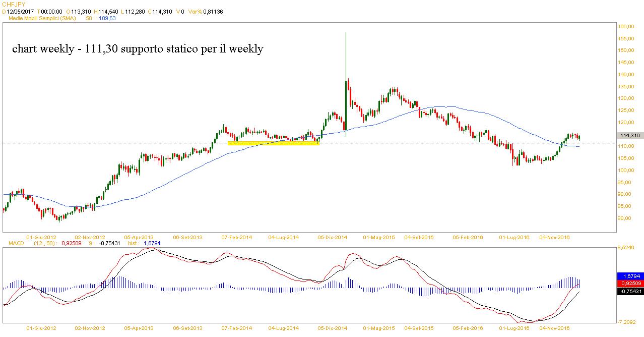This screenshot has width=644, height=337.
Task: Select the current price tag 114,310
Action: (x=630, y=136)
